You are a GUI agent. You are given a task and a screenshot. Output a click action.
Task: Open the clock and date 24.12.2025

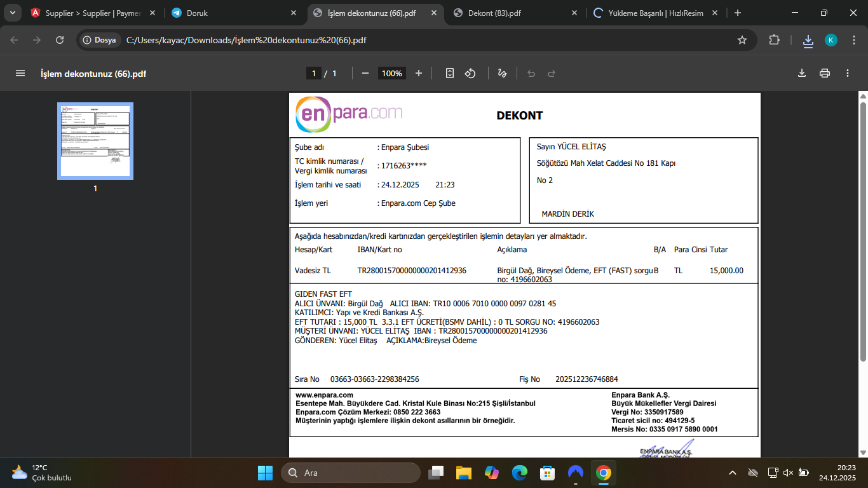(x=837, y=473)
